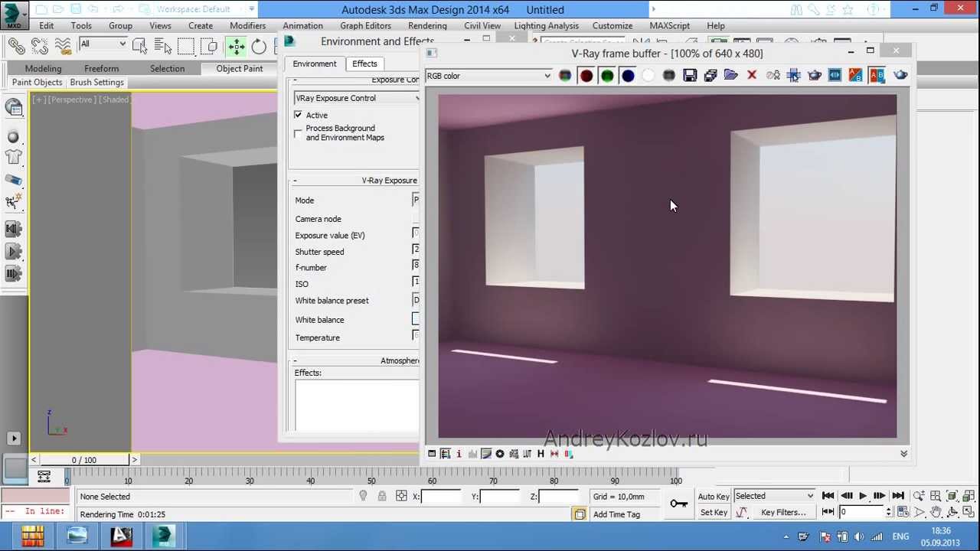Click the eraser icon in left sidebar
This screenshot has height=551, width=980.
pyautogui.click(x=13, y=180)
